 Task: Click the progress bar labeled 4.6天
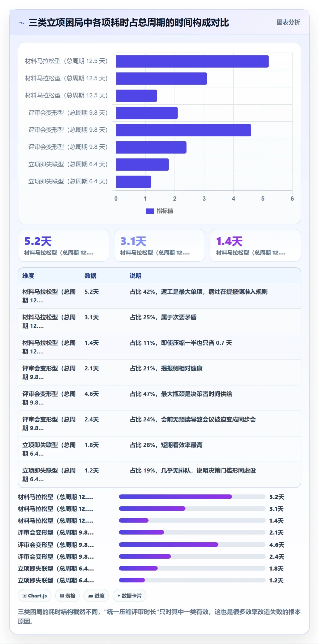[192, 544]
